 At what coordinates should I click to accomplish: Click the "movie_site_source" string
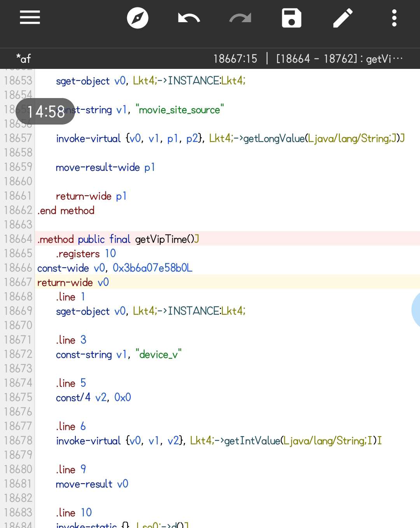pyautogui.click(x=180, y=110)
